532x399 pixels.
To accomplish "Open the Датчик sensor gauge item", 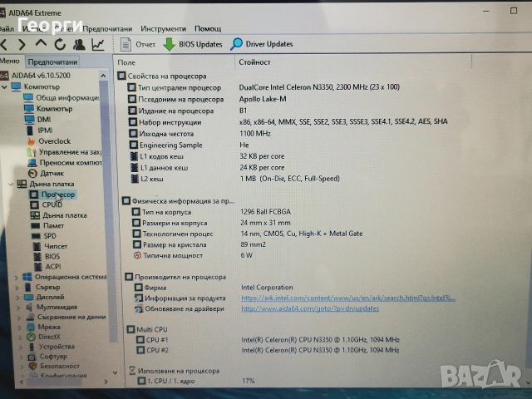I will point(33,174).
